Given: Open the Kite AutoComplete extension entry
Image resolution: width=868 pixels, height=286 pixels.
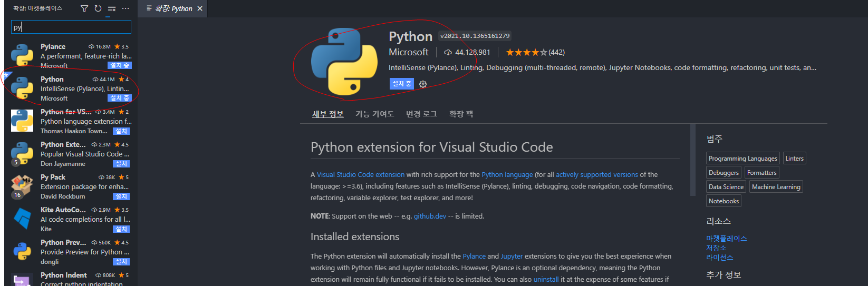Looking at the screenshot, I should pyautogui.click(x=71, y=219).
